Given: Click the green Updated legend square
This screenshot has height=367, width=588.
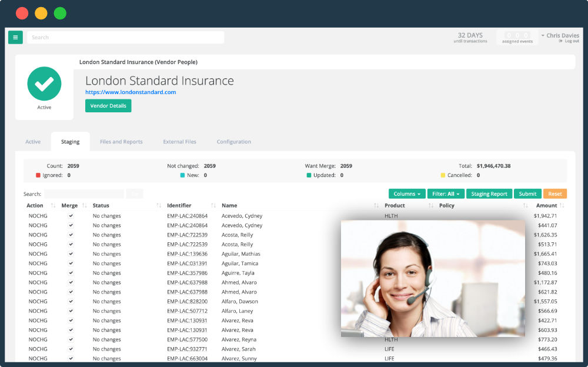Looking at the screenshot, I should [309, 175].
